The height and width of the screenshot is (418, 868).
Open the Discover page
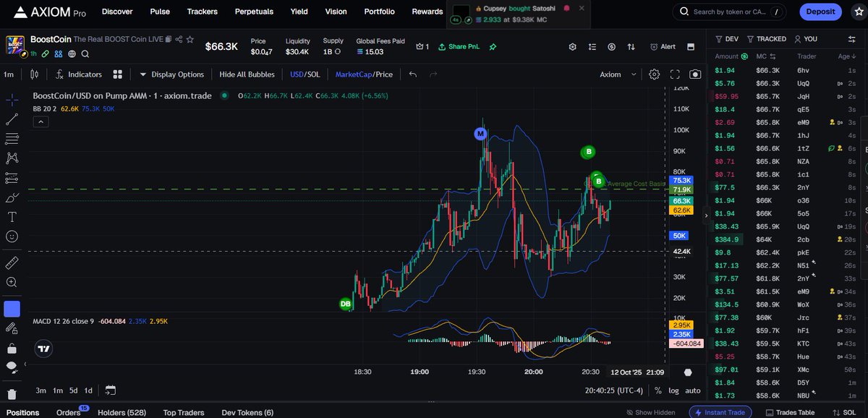117,12
